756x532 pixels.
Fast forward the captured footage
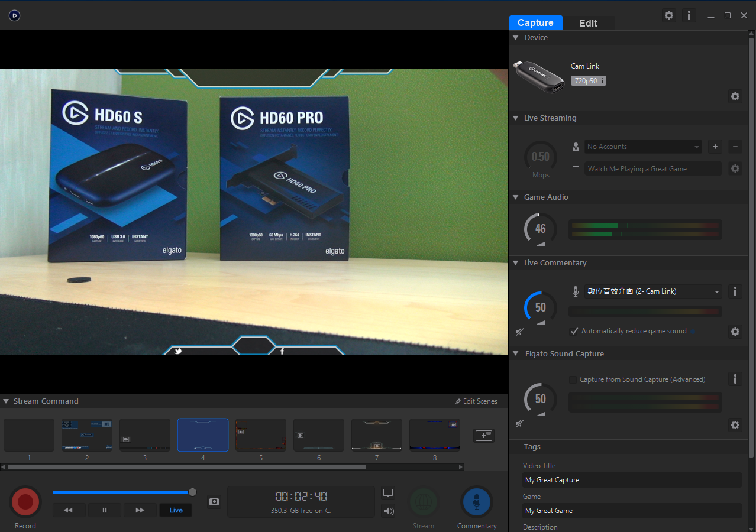click(x=140, y=510)
